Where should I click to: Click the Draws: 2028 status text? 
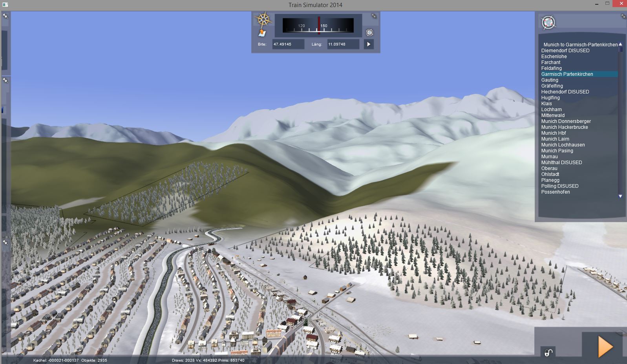[x=183, y=360]
